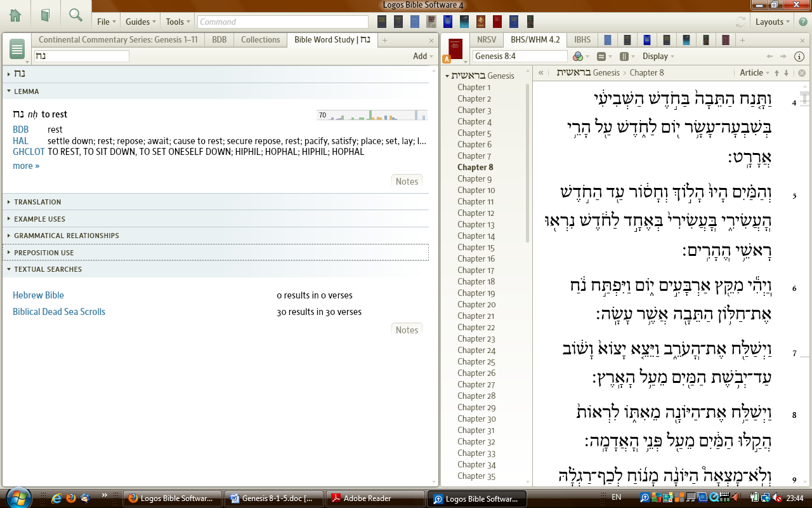Click the lemma frequency sparkline chart
Viewport: 812px width, 508px height.
[372, 115]
